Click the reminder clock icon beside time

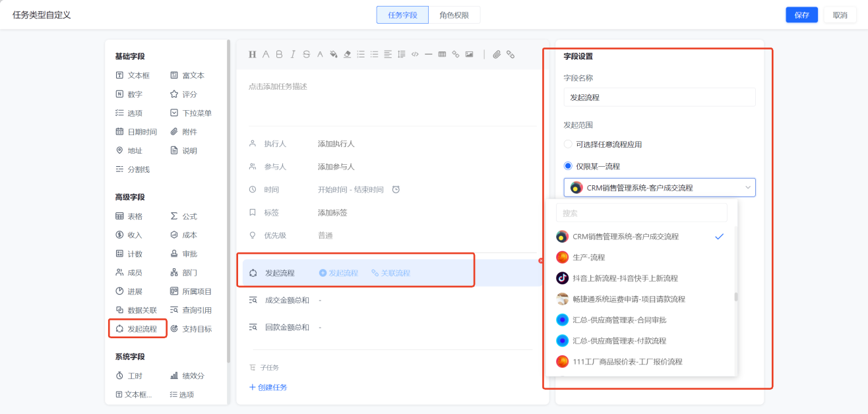(x=396, y=190)
